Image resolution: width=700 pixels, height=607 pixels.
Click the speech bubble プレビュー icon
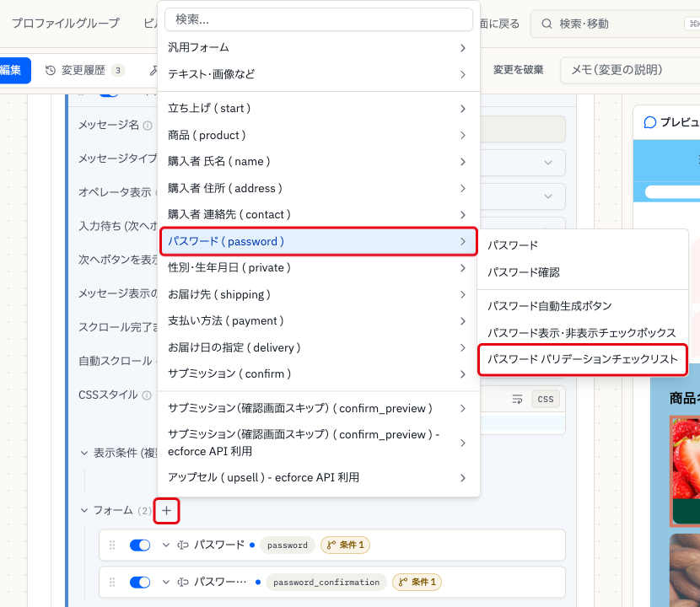[x=650, y=122]
